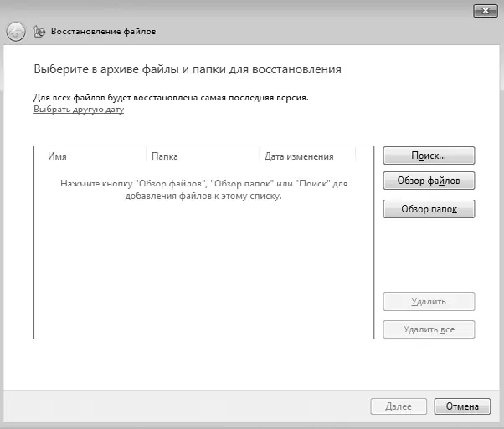
Task: Click the hint text "Нажмите кнопку Обзор файлов"
Action: click(131, 184)
